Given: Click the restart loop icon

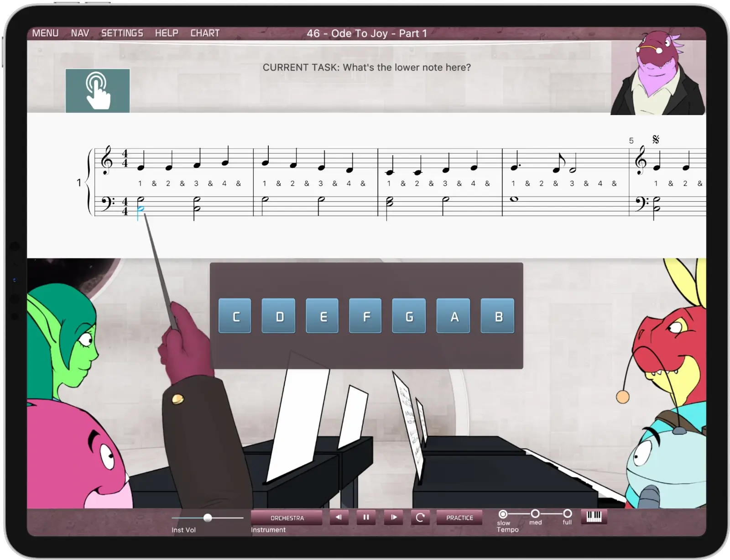Looking at the screenshot, I should (x=421, y=517).
